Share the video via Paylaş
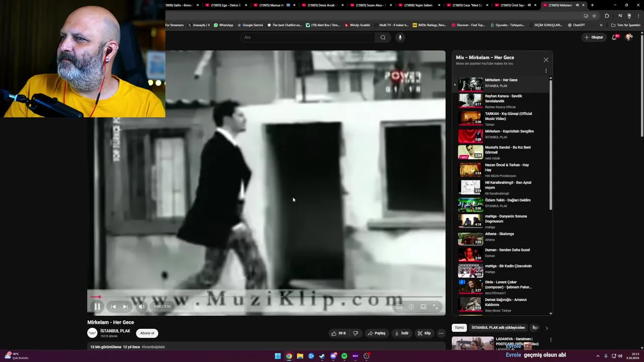 tap(376, 333)
